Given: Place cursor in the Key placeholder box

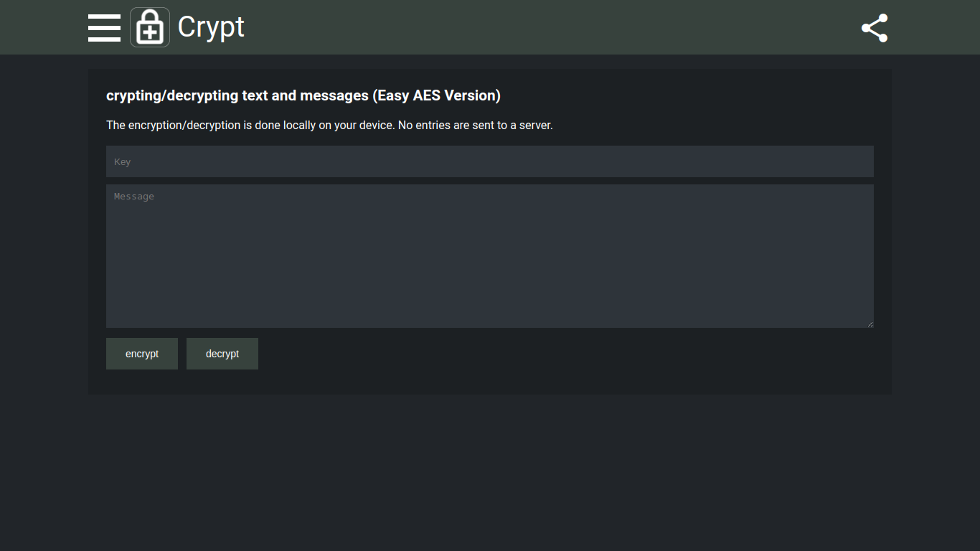Looking at the screenshot, I should 489,161.
